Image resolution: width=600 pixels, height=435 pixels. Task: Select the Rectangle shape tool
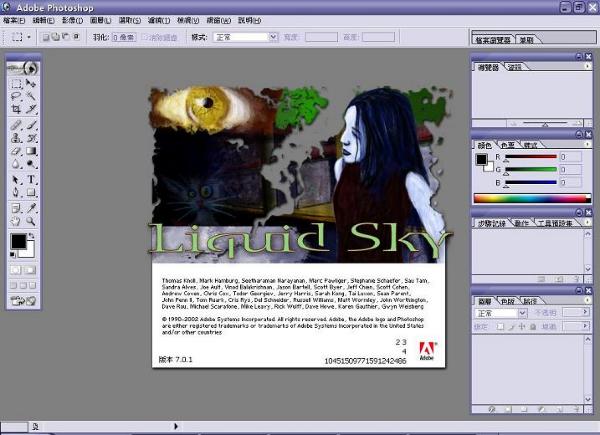(31, 192)
